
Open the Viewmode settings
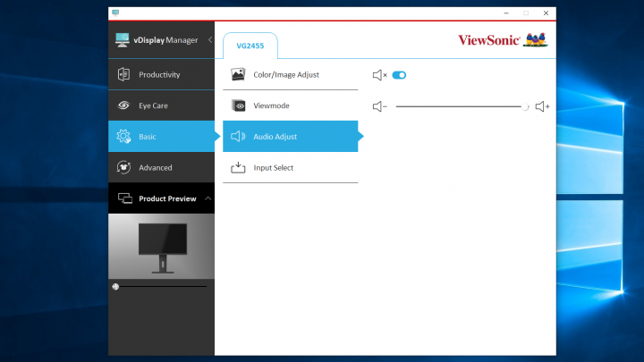(x=291, y=105)
